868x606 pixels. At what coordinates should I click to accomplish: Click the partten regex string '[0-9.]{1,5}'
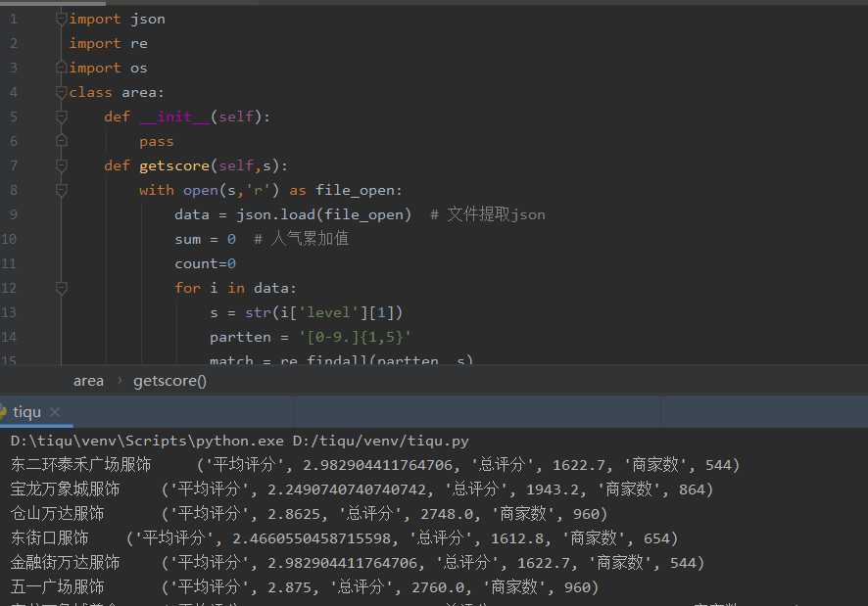355,337
